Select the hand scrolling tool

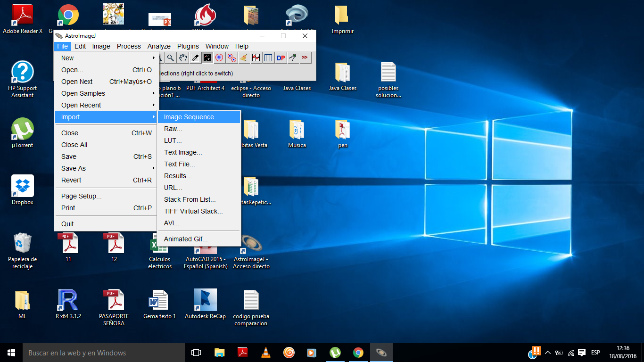point(183,58)
